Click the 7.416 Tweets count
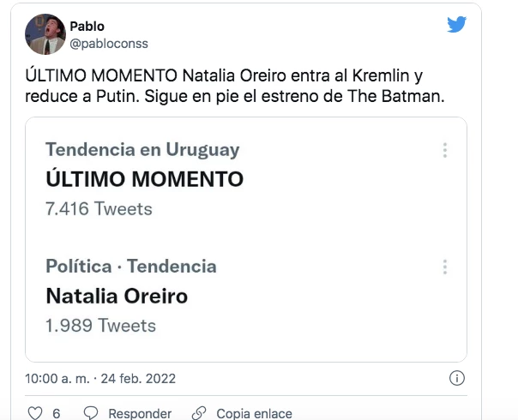Screen dimensions: 518x420 [x=99, y=208]
